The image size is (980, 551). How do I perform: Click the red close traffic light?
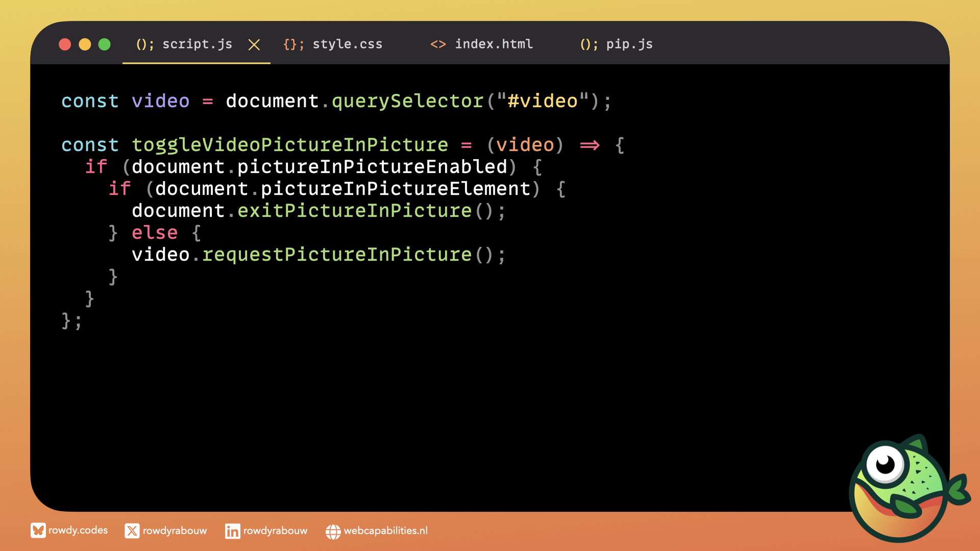(x=65, y=44)
